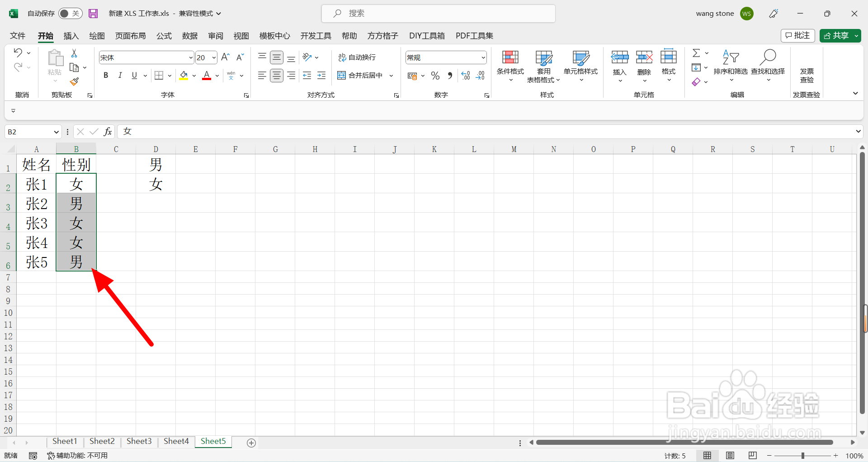Click the 单元格样式 cell styles button
This screenshot has width=868, height=462.
580,66
